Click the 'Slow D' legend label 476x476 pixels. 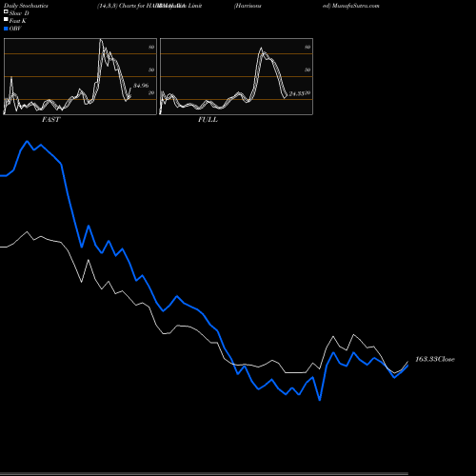click(19, 13)
